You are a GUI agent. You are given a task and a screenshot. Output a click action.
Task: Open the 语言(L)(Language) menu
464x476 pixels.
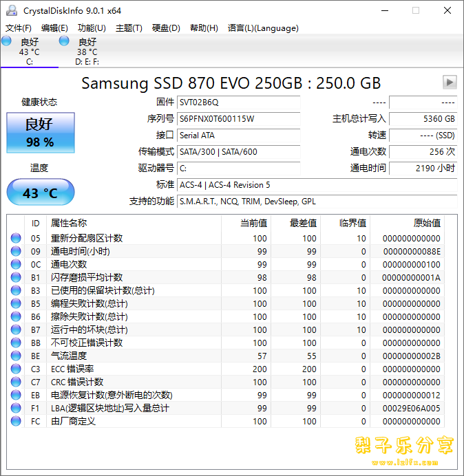[x=263, y=28]
